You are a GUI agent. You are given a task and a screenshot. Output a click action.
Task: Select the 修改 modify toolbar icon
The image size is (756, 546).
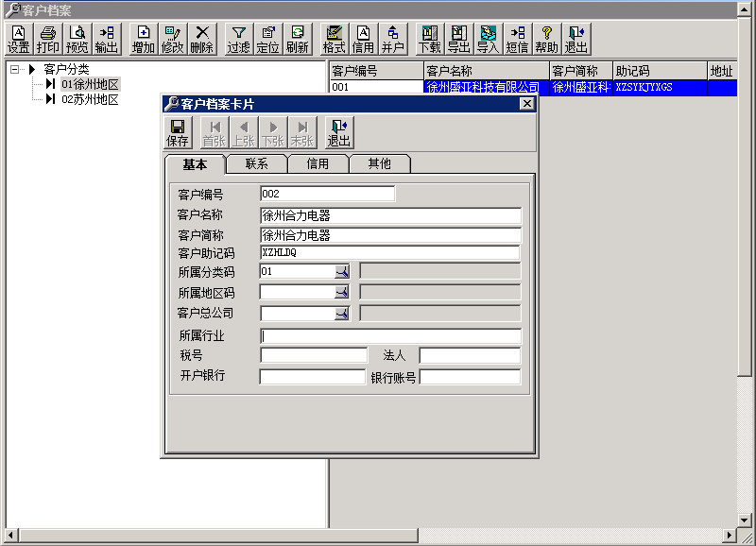(x=173, y=39)
